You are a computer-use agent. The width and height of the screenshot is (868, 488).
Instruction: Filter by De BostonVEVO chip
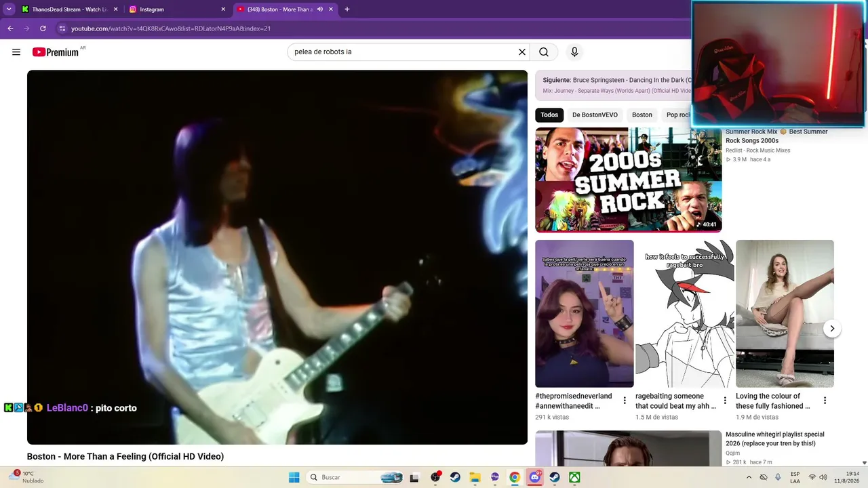pos(595,115)
